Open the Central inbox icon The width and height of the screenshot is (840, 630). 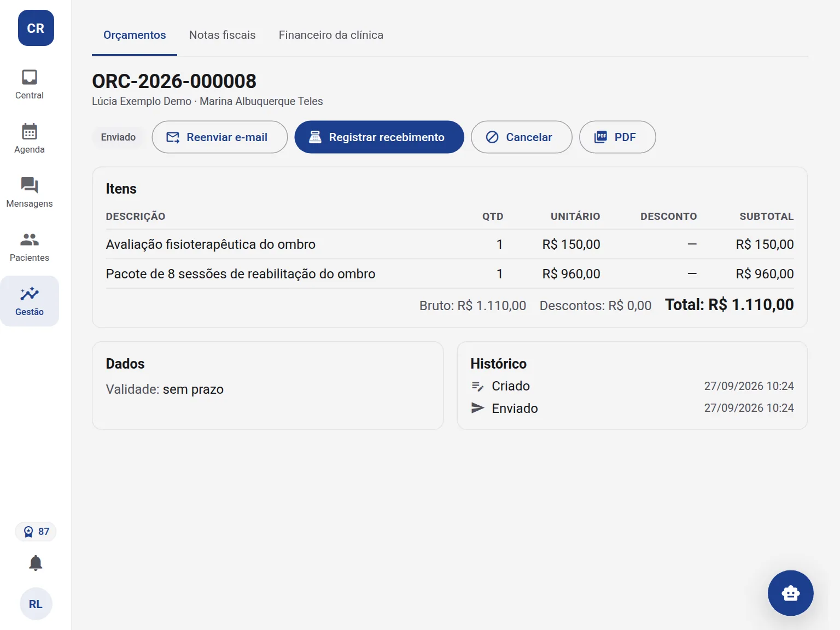coord(30,77)
